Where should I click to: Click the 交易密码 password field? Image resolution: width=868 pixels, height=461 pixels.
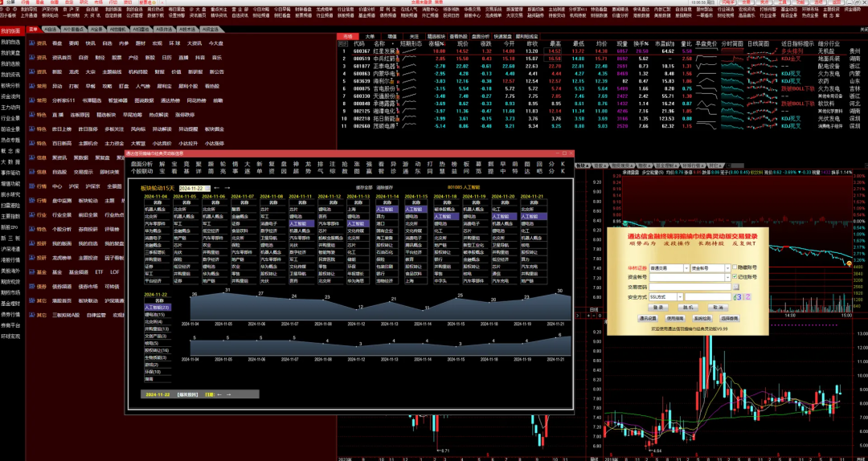click(690, 288)
